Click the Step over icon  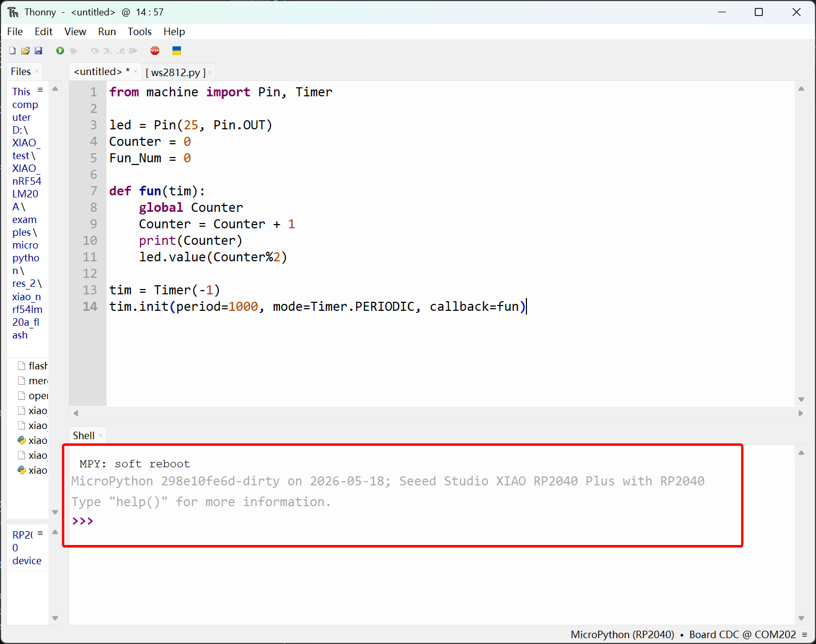95,51
